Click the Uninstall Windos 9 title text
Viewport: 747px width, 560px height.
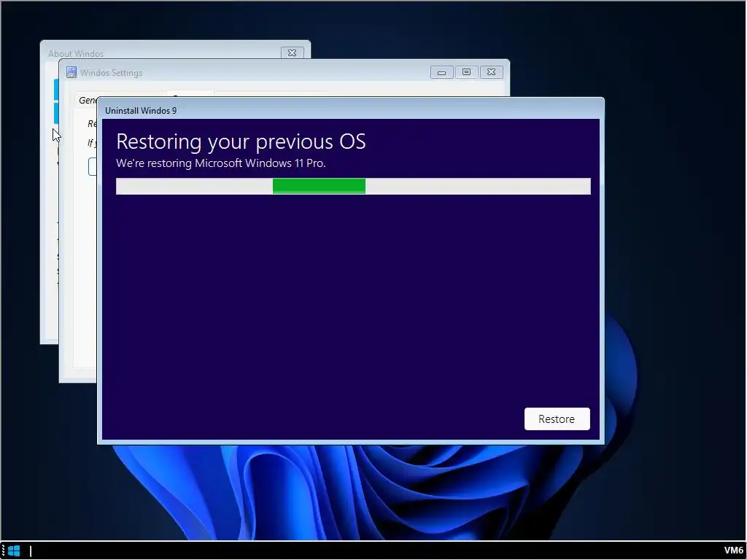(x=141, y=111)
